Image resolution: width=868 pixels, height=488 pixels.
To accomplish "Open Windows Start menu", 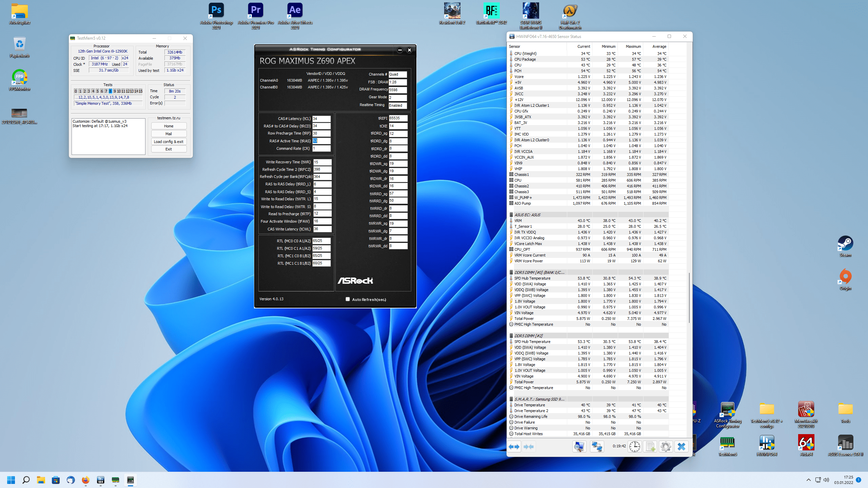I will click(x=11, y=480).
